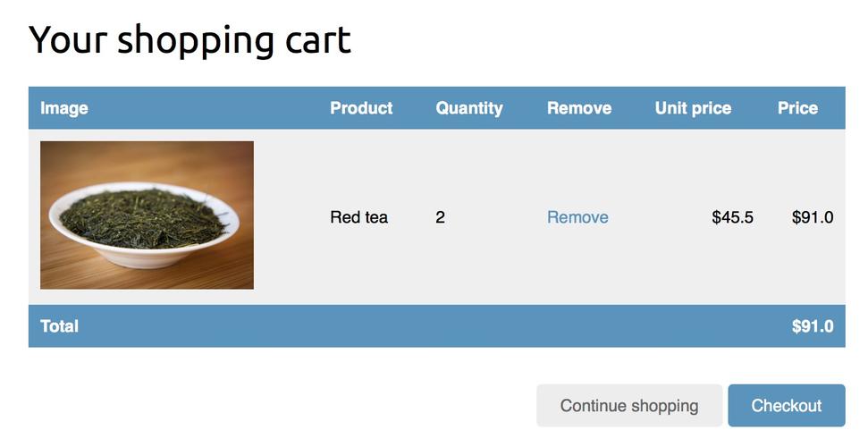Click the Continue shopping button

click(628, 406)
